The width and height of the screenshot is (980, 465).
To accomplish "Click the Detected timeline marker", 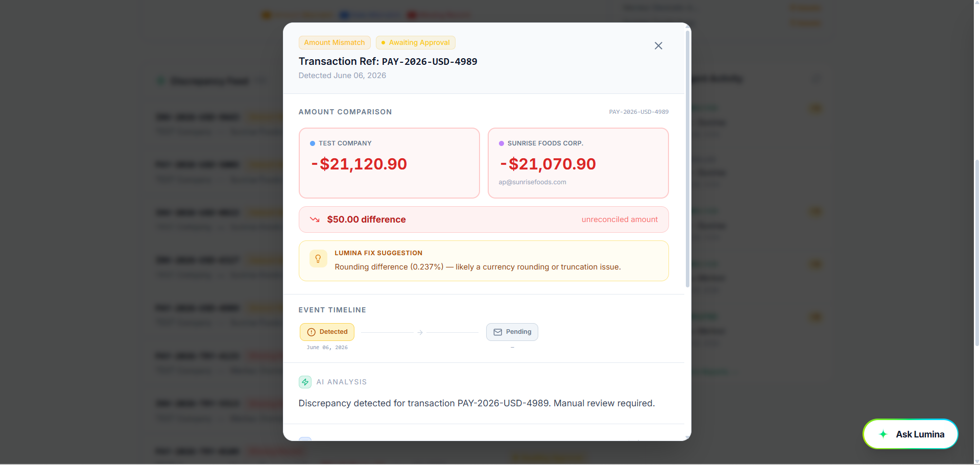I will pyautogui.click(x=327, y=332).
